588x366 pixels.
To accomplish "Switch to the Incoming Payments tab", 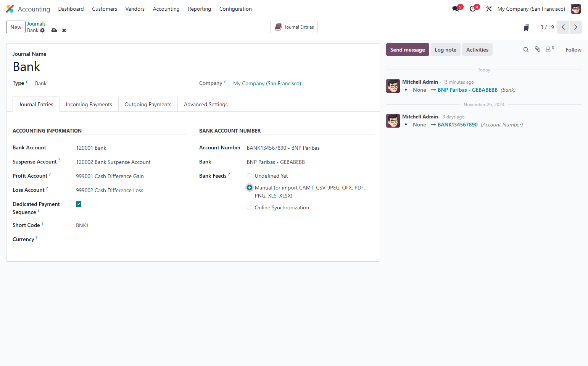I will point(89,104).
